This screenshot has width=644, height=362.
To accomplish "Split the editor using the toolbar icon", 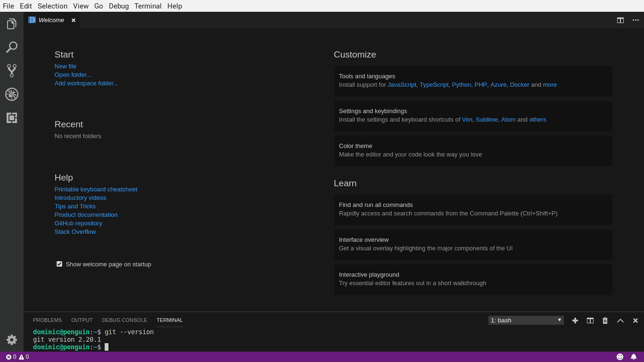I will [x=620, y=20].
